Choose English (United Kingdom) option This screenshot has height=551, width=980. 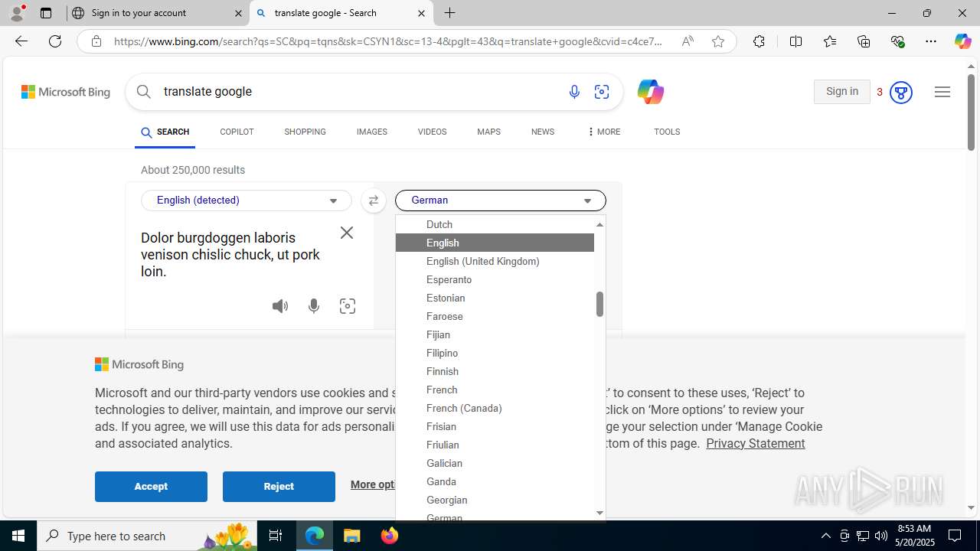point(495,261)
